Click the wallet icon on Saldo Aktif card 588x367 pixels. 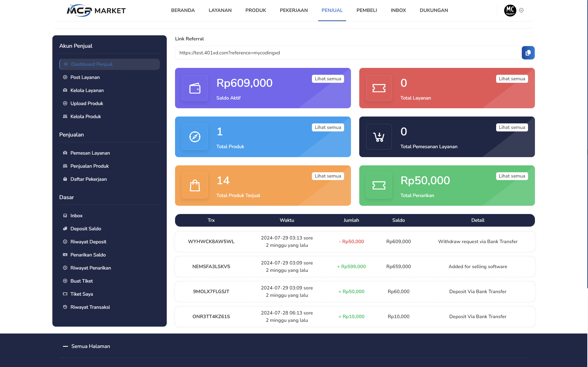click(x=195, y=88)
